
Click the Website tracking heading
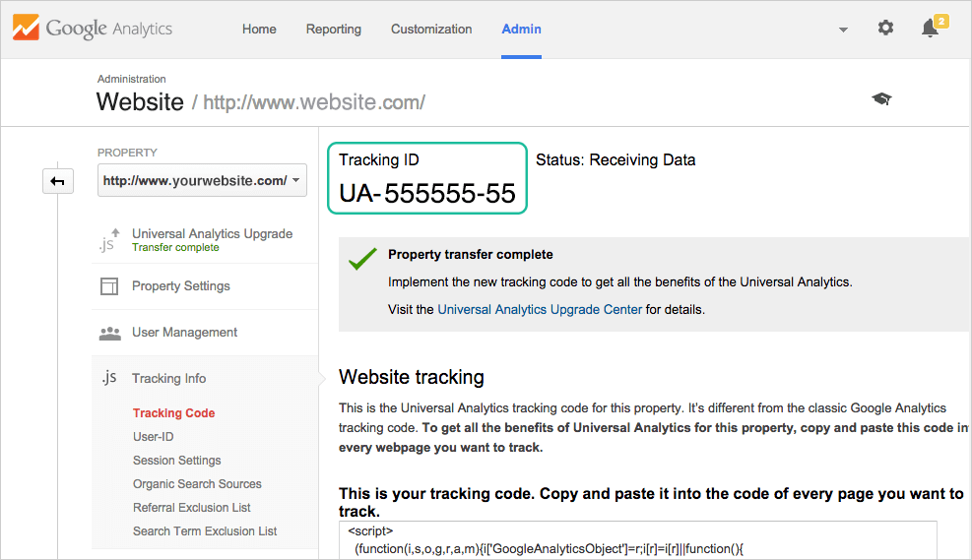pyautogui.click(x=412, y=377)
